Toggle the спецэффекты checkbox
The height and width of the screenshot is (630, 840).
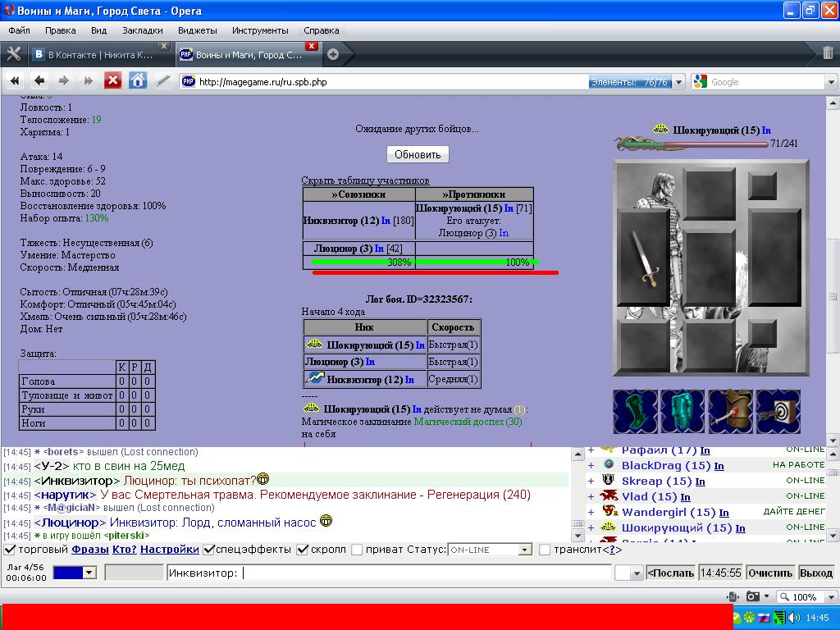click(209, 549)
